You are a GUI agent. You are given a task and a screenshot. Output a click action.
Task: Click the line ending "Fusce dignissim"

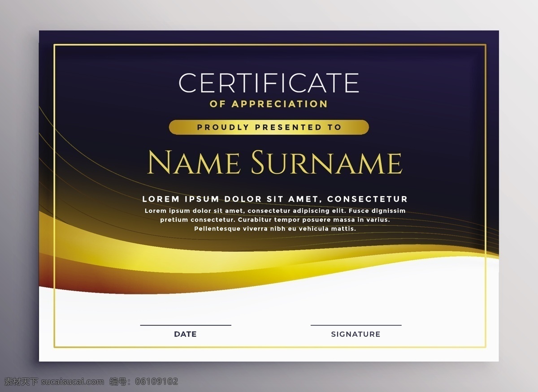tap(275, 211)
